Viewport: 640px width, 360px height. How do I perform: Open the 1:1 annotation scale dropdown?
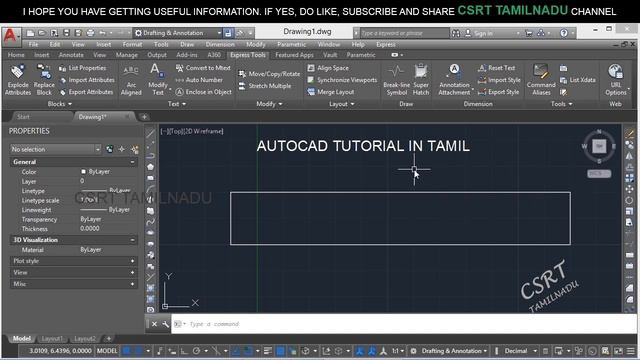[x=398, y=351]
